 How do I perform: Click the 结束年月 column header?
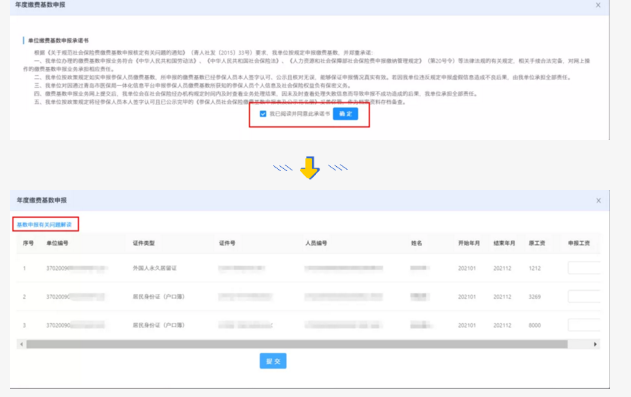pos(504,243)
